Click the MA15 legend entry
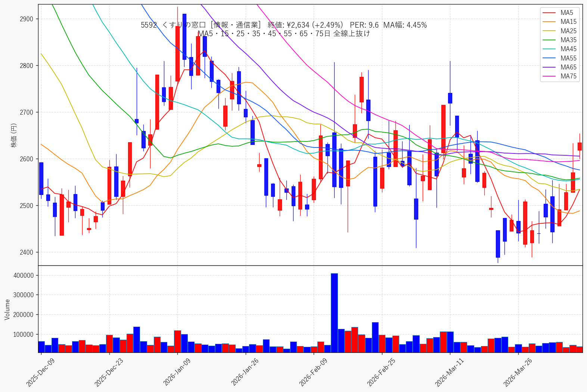The height and width of the screenshot is (392, 587). tap(560, 22)
